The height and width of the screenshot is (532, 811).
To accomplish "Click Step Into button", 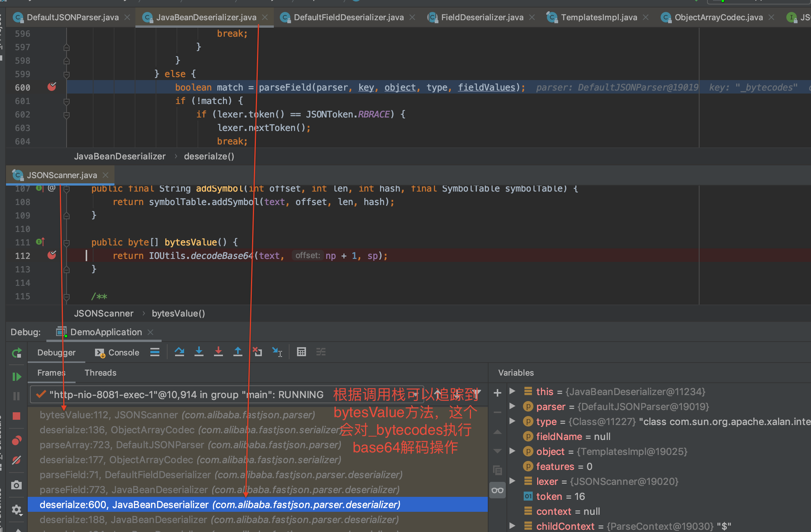I will pos(199,352).
